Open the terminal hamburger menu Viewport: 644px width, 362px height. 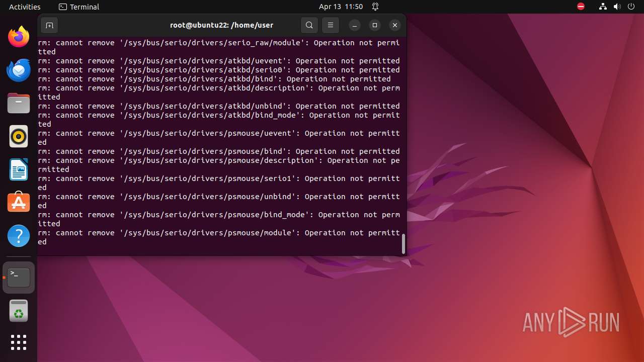[330, 25]
